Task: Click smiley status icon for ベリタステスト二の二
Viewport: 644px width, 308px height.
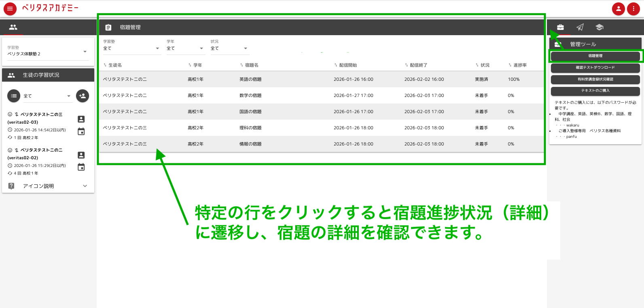Action: (x=10, y=150)
